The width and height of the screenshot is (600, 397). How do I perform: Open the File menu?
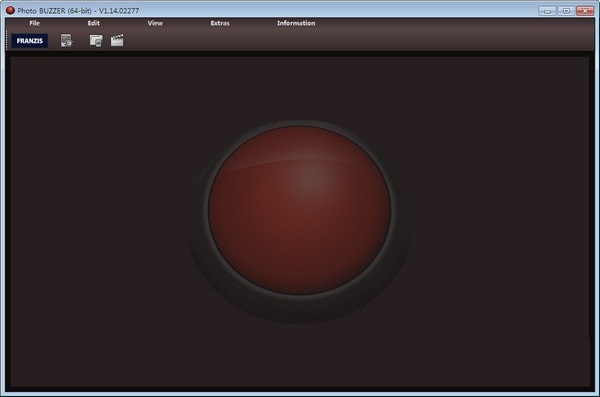click(x=34, y=23)
